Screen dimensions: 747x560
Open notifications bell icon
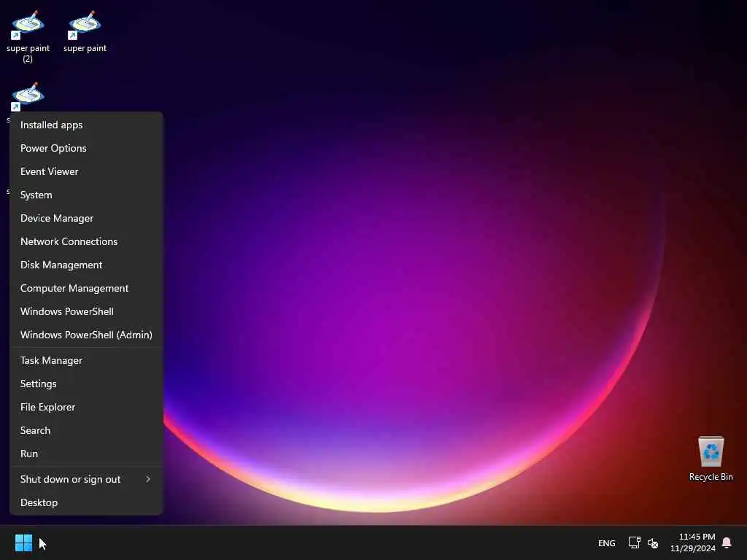pos(727,542)
